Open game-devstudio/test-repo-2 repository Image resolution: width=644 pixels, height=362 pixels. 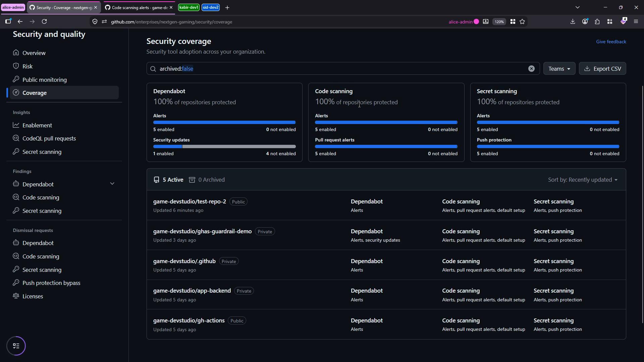[x=190, y=202]
